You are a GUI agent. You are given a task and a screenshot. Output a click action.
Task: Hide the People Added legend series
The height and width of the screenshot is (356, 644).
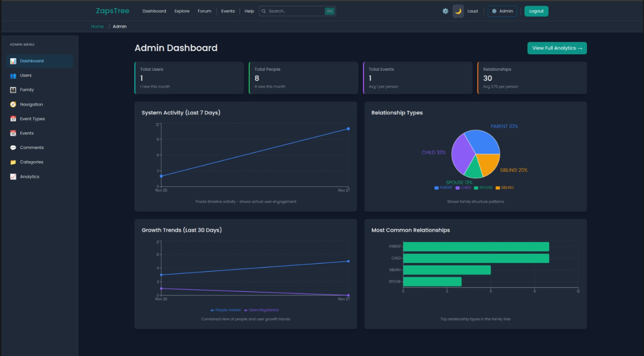point(225,310)
